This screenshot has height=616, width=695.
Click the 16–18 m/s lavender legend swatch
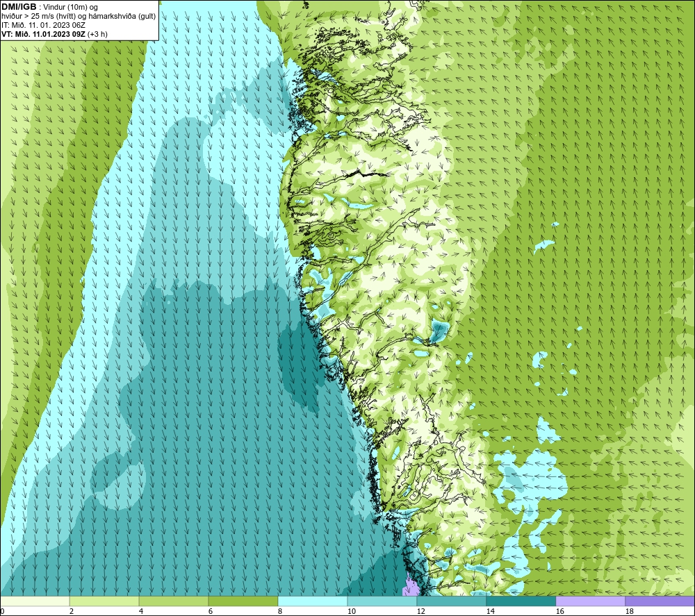(x=590, y=601)
